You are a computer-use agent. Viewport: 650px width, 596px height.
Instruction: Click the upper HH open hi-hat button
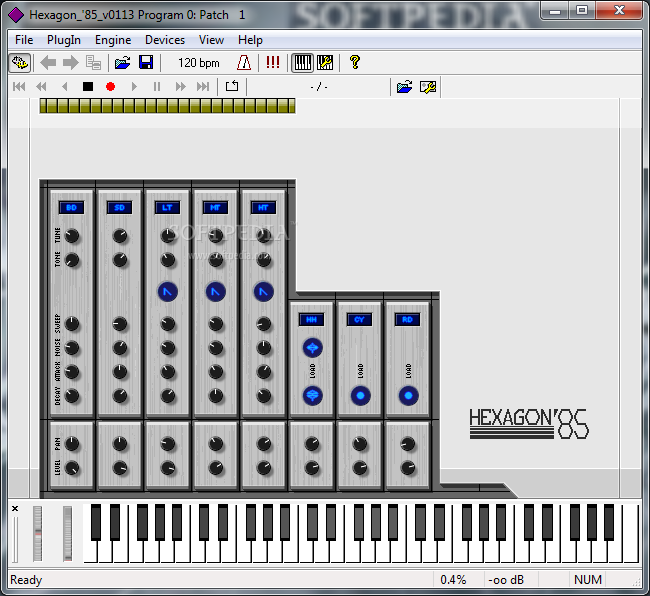pos(312,348)
